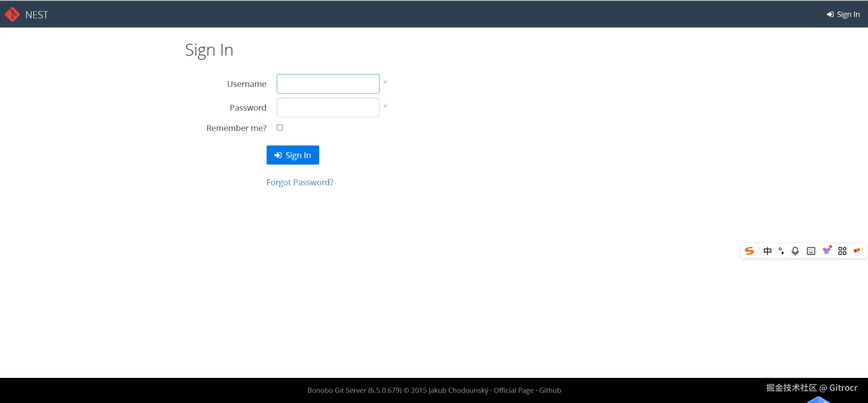
Task: Click the Remember me? label text
Action: [x=236, y=128]
